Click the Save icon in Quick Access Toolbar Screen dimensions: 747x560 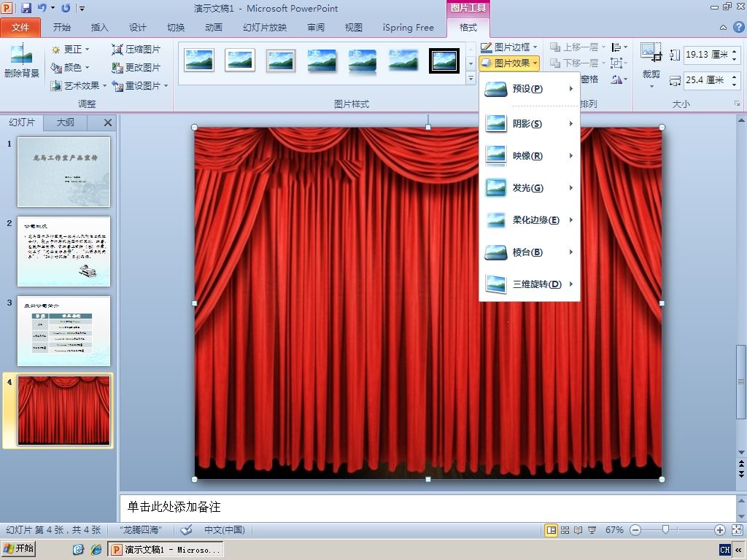pos(26,7)
